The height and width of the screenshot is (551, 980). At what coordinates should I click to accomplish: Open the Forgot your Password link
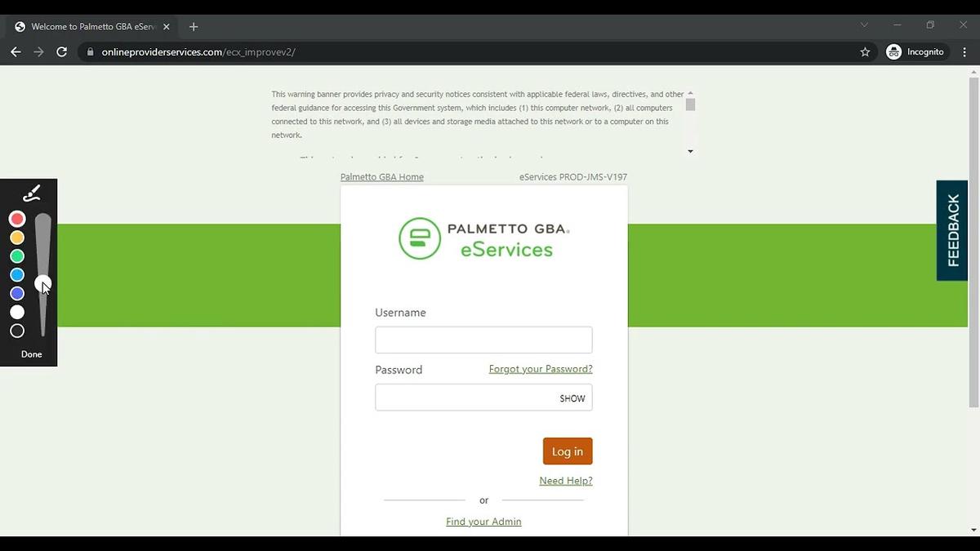pyautogui.click(x=541, y=369)
